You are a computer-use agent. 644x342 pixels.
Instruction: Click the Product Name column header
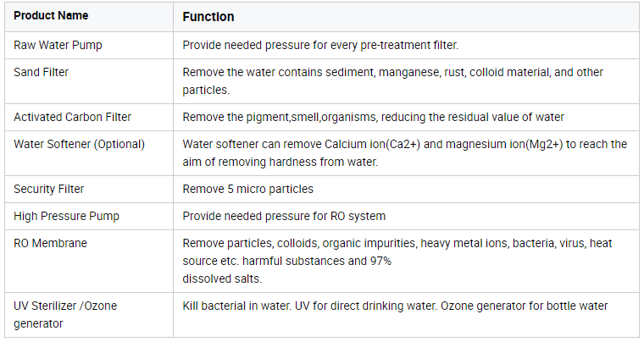(x=51, y=16)
